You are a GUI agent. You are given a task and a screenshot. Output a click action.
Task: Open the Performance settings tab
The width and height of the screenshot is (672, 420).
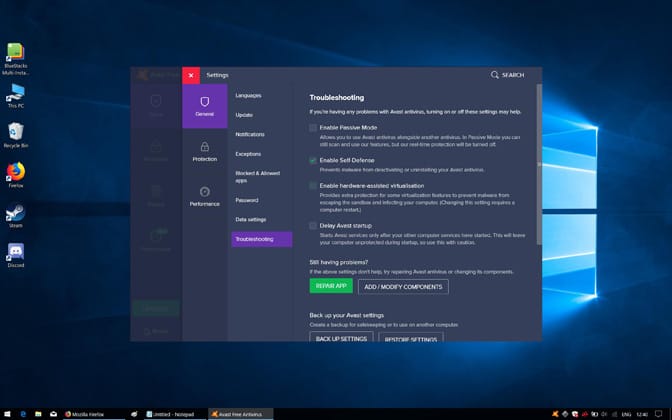tap(204, 196)
